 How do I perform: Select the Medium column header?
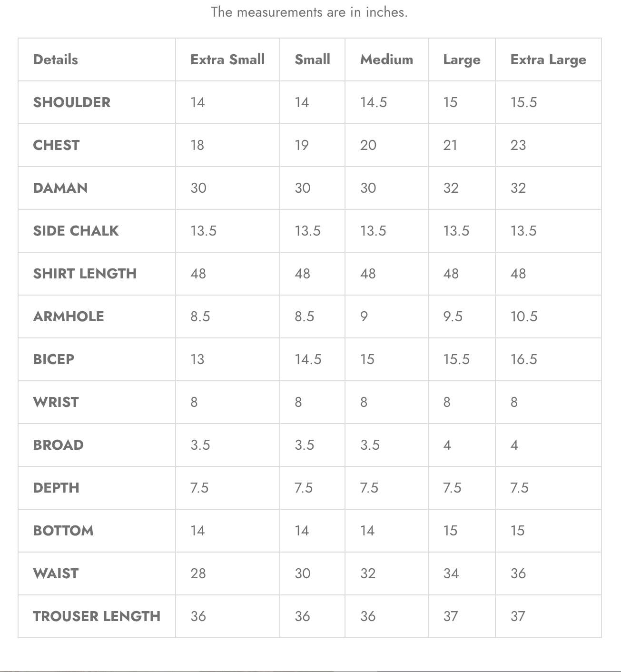click(386, 59)
